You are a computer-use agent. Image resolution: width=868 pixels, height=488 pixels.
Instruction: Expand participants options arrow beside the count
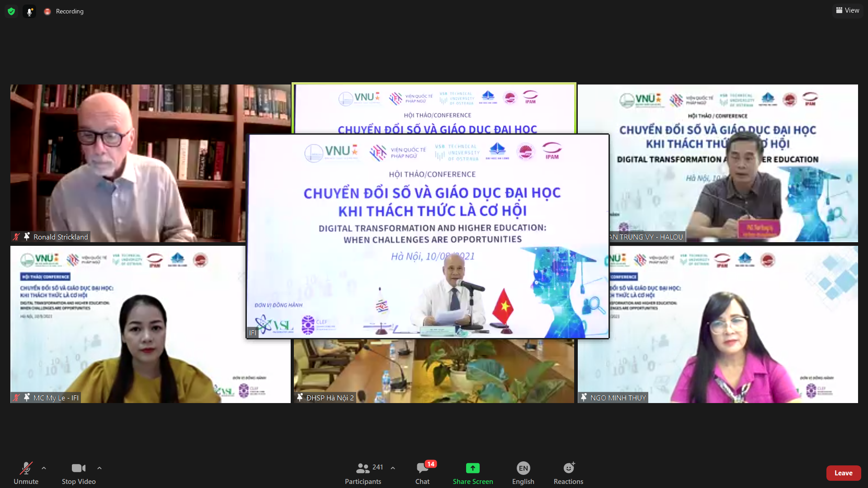[393, 468]
